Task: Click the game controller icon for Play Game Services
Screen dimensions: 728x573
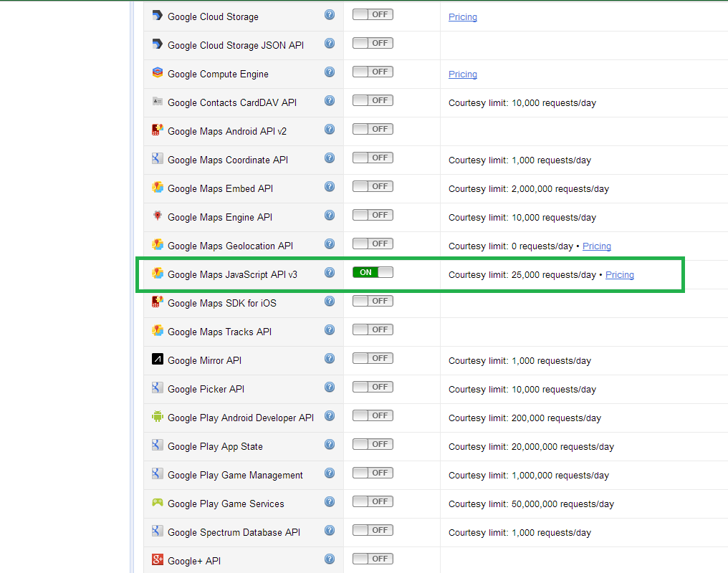Action: [x=158, y=503]
